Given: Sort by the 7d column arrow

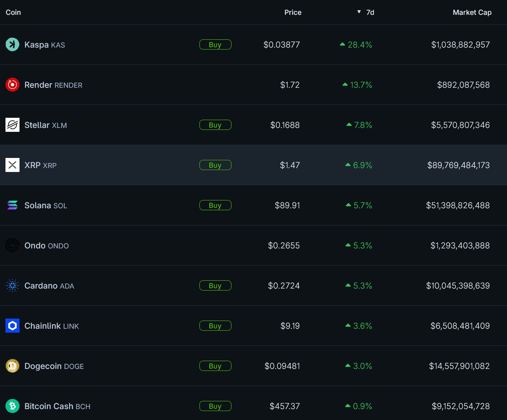Looking at the screenshot, I should click(x=359, y=12).
